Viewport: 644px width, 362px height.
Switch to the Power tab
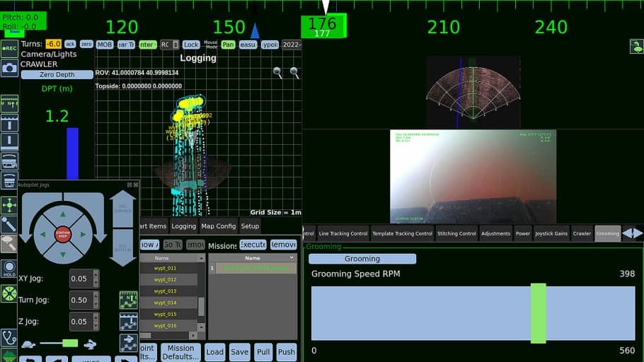(x=522, y=233)
